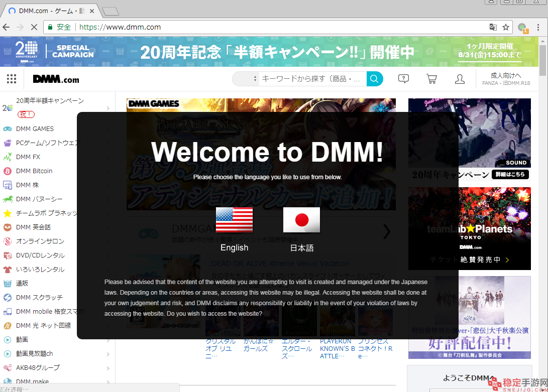This screenshot has height=392, width=548.
Task: Click the 20周年記念 半額キャンペーン top banner
Action: tap(269, 52)
